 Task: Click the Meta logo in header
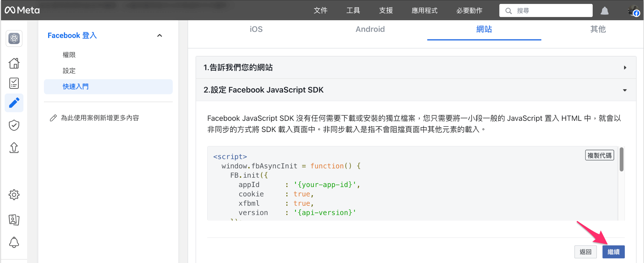22,10
